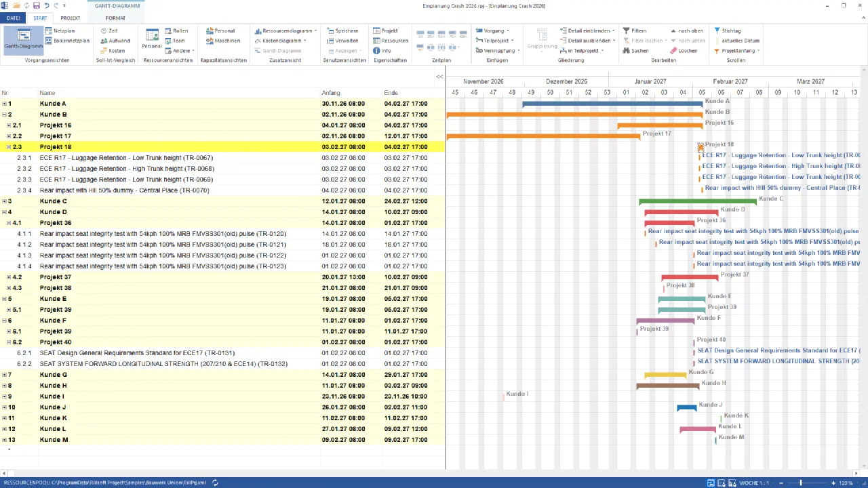Open Personal capacity view
The width and height of the screenshot is (868, 488).
coord(220,30)
